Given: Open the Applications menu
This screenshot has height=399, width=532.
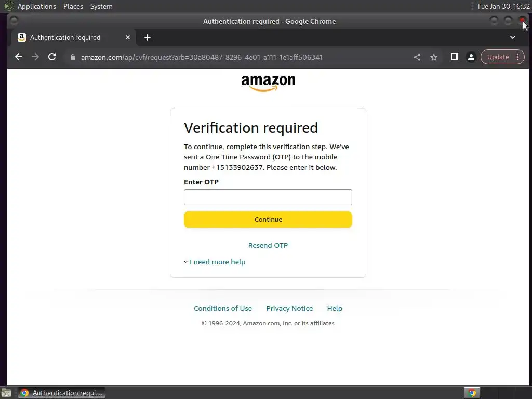Looking at the screenshot, I should pyautogui.click(x=37, y=6).
